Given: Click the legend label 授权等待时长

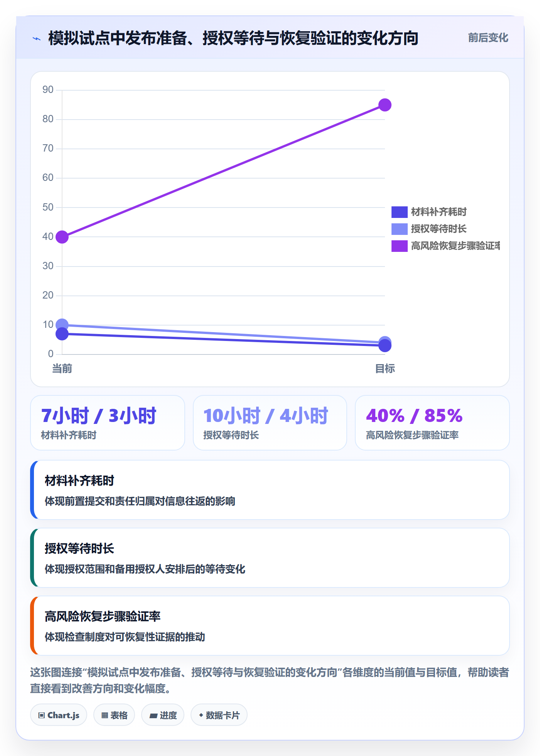Looking at the screenshot, I should pos(439,229).
